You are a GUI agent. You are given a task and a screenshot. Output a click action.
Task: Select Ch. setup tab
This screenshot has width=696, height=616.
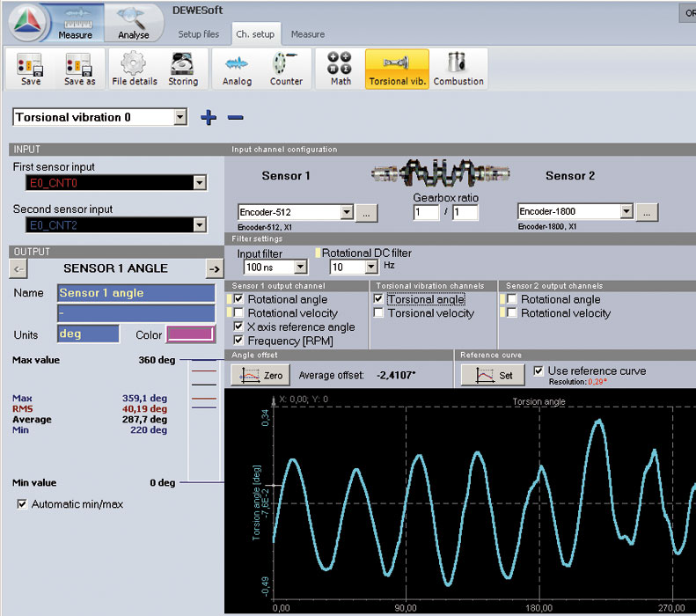[255, 34]
